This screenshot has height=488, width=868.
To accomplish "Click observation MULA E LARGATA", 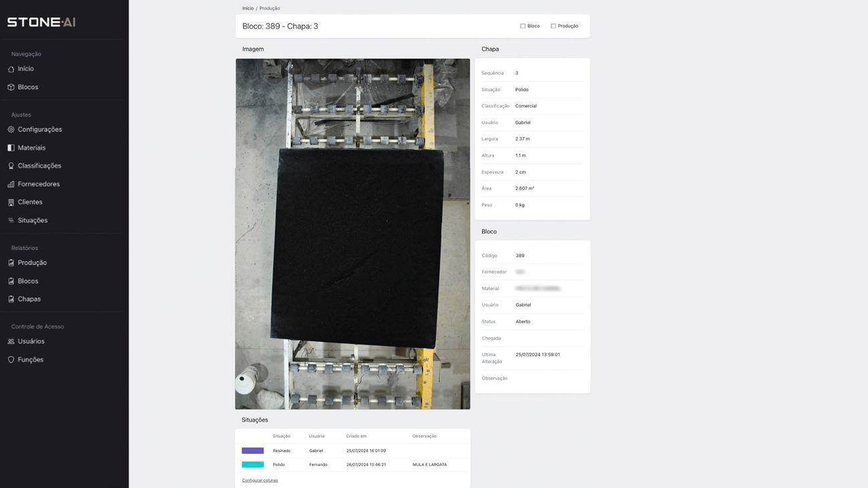I will tap(429, 465).
